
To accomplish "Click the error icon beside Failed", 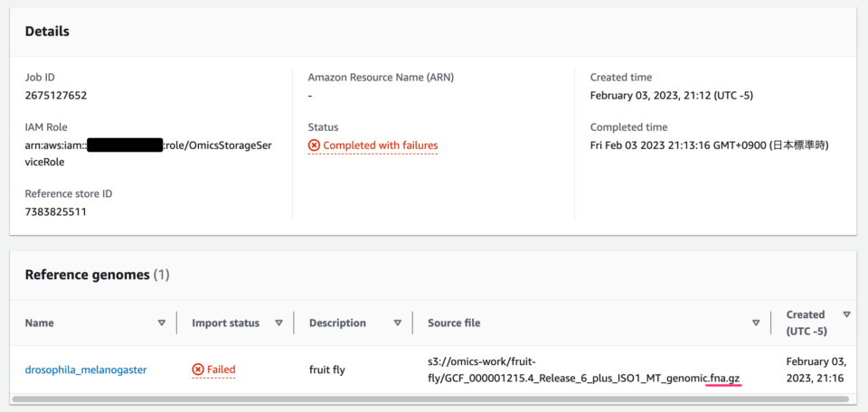I will [198, 370].
